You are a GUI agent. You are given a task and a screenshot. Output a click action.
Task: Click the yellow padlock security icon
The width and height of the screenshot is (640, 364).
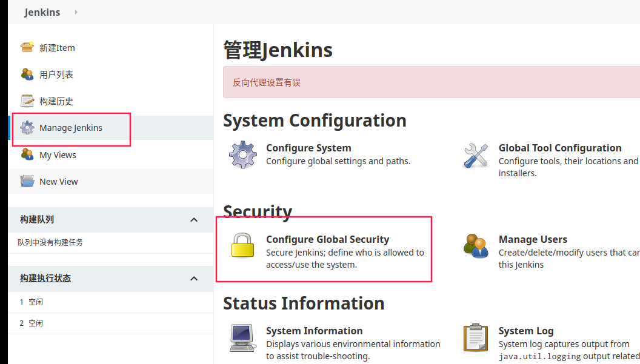(x=242, y=246)
